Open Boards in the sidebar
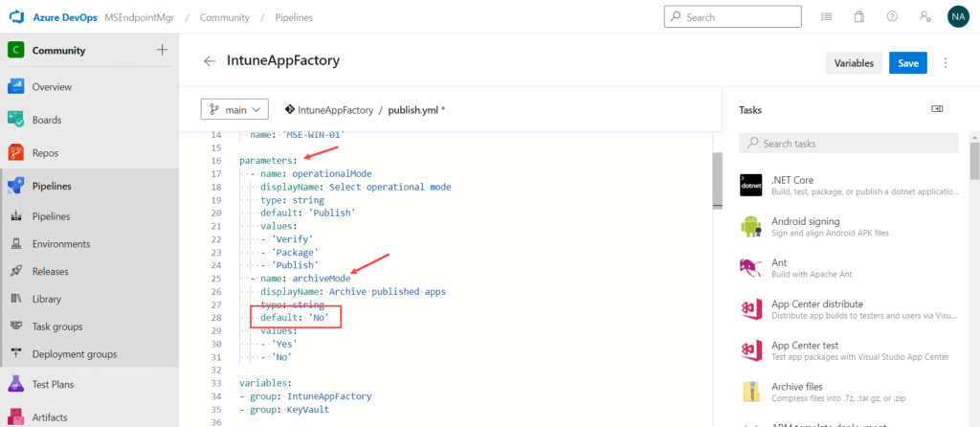980x427 pixels. pyautogui.click(x=47, y=120)
